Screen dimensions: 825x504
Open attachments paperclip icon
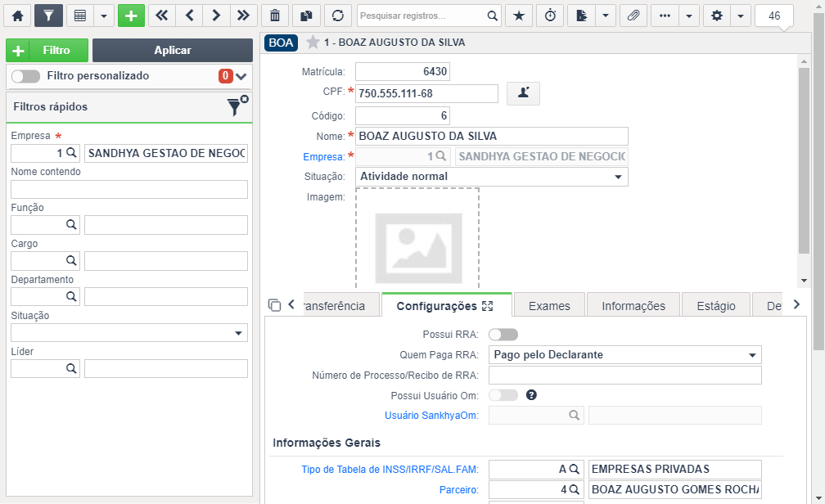(633, 16)
